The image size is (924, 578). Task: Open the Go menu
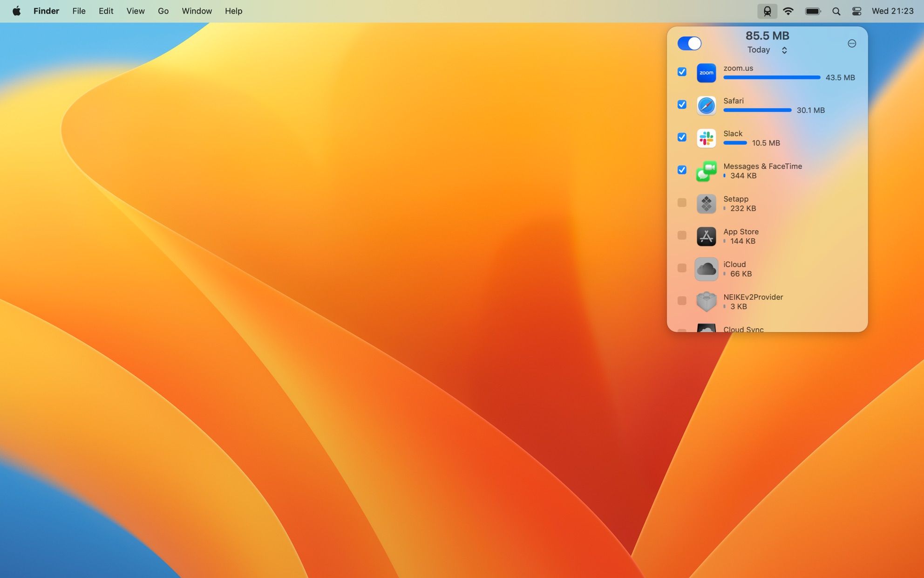pyautogui.click(x=163, y=11)
